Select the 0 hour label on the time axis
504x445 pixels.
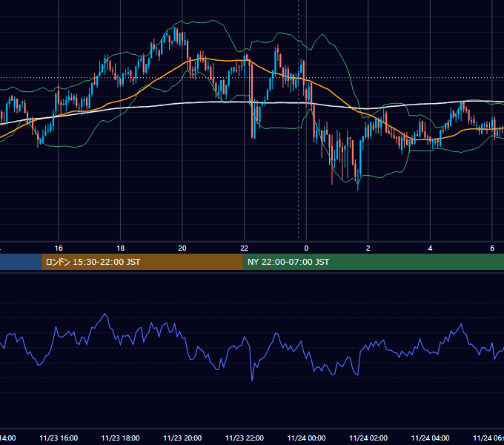306,248
